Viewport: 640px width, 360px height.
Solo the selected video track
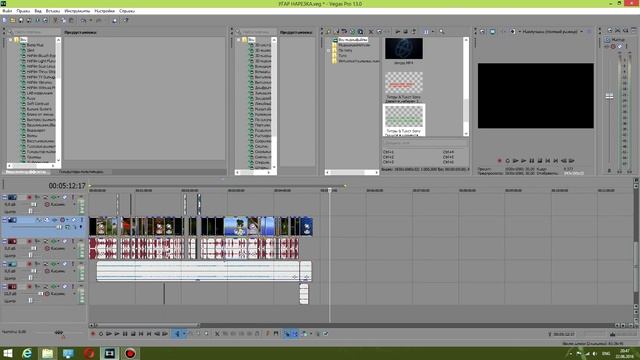tap(81, 220)
